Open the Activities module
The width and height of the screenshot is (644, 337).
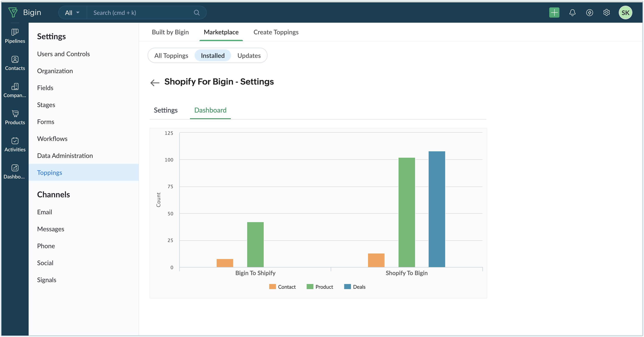[15, 145]
